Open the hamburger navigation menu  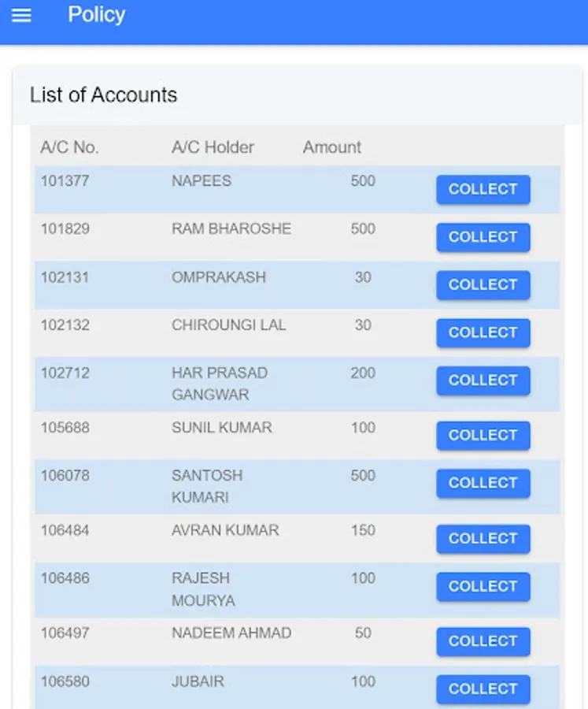tap(21, 15)
